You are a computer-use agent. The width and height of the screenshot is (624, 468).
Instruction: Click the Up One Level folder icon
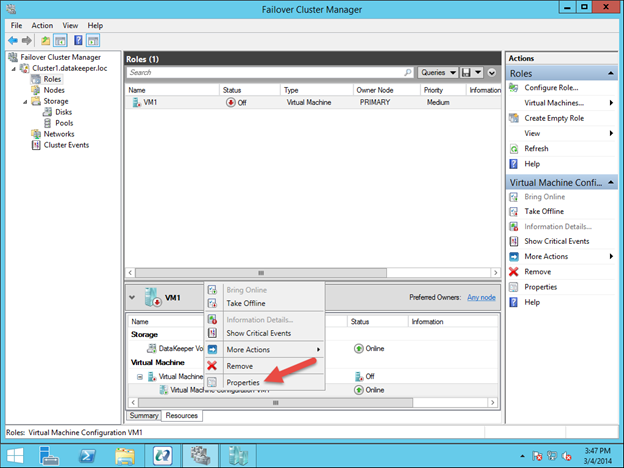point(45,40)
